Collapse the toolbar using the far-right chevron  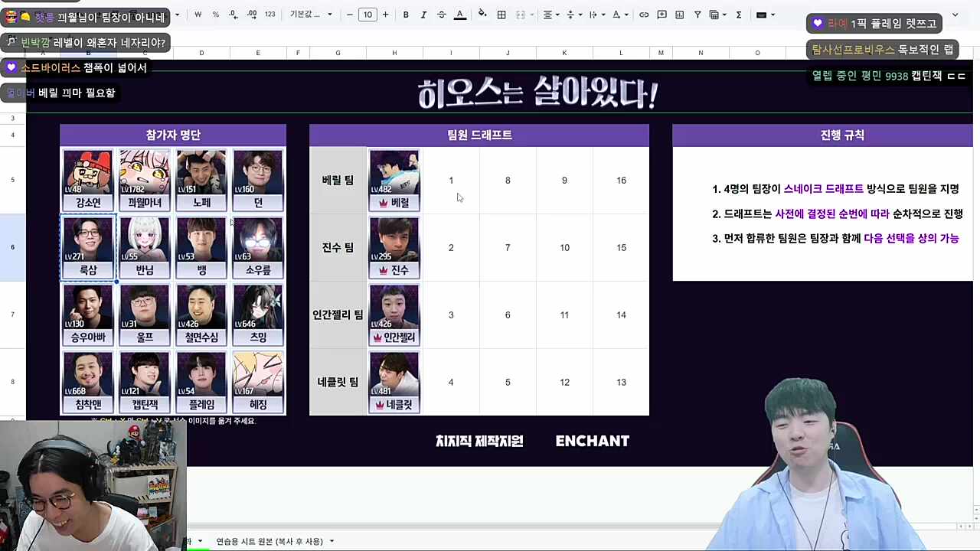[955, 15]
